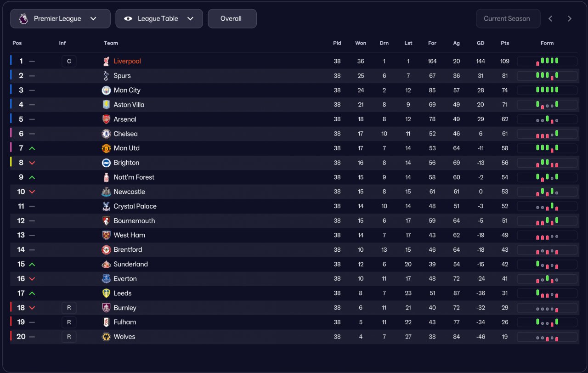The height and width of the screenshot is (373, 588).
Task: Click the Man City badge icon
Action: tap(106, 90)
